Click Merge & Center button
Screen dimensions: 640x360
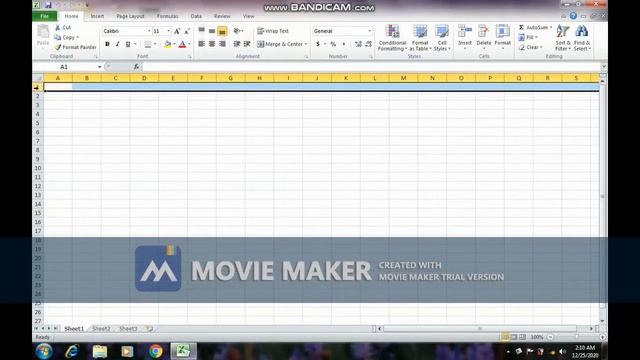click(280, 44)
